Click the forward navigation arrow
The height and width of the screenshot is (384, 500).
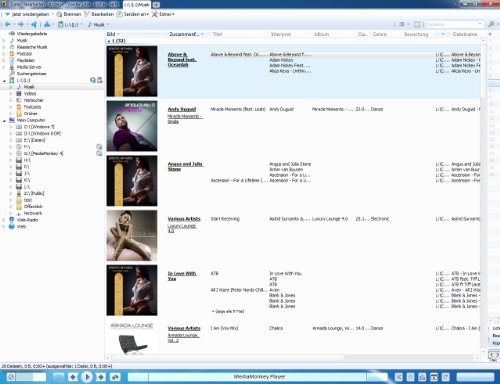tap(21, 24)
